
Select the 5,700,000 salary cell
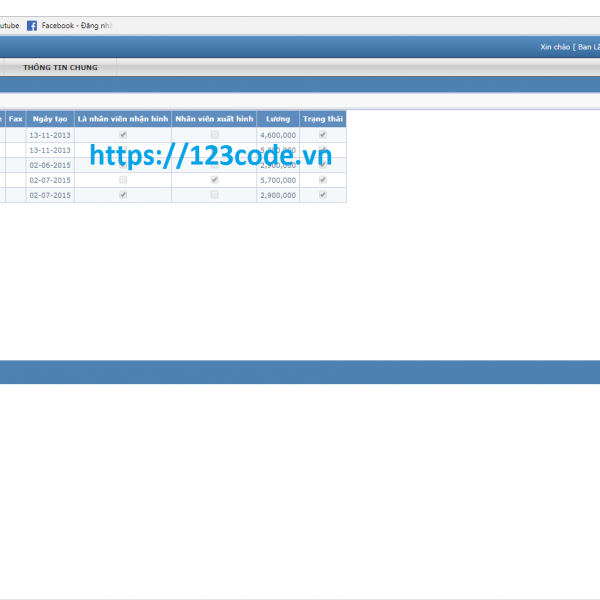(277, 180)
